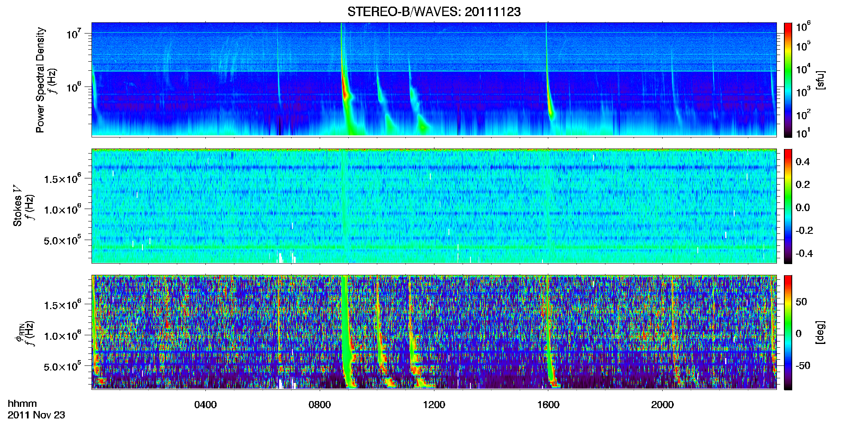
Task: Select the Stokes V spectrogram panel
Action: pos(434,206)
